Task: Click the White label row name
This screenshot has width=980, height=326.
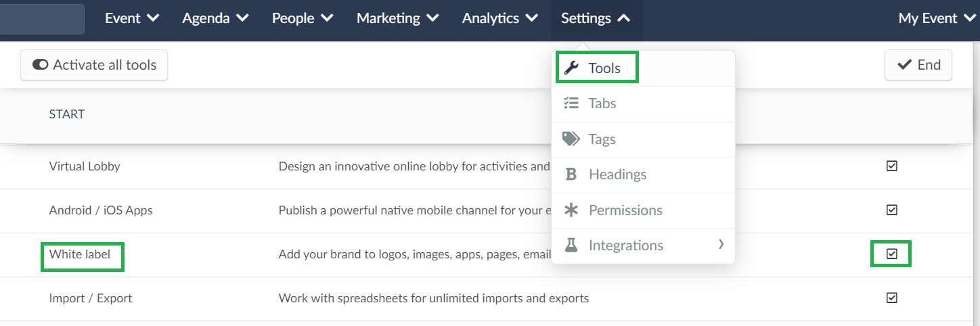Action: click(80, 254)
